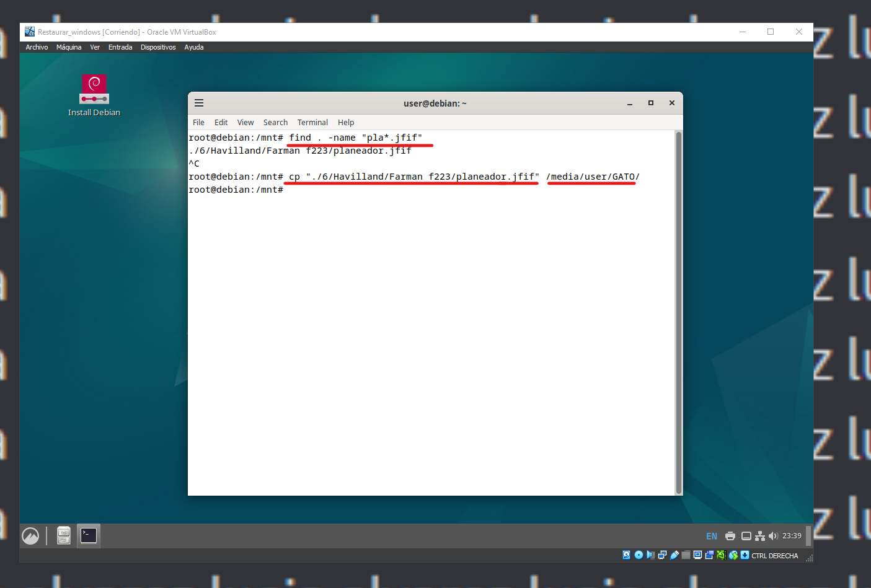The width and height of the screenshot is (871, 588).
Task: Click the printer tray icon
Action: pyautogui.click(x=730, y=536)
